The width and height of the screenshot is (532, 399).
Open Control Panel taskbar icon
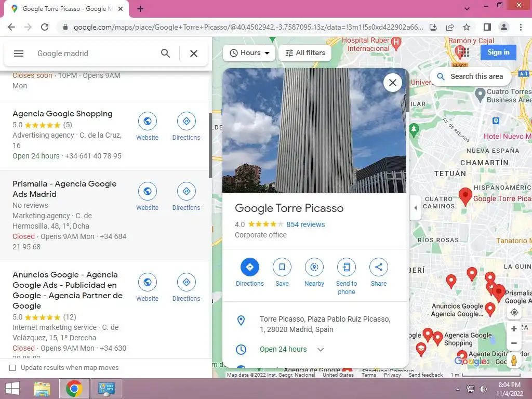107,389
